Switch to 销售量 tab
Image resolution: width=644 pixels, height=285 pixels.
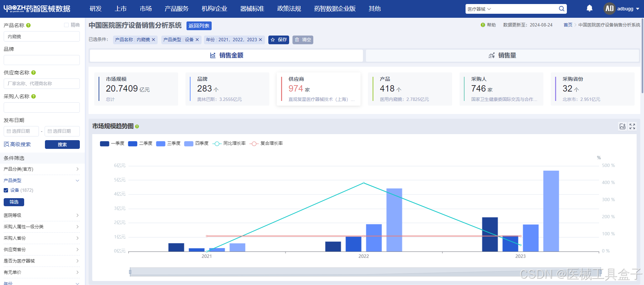[502, 55]
